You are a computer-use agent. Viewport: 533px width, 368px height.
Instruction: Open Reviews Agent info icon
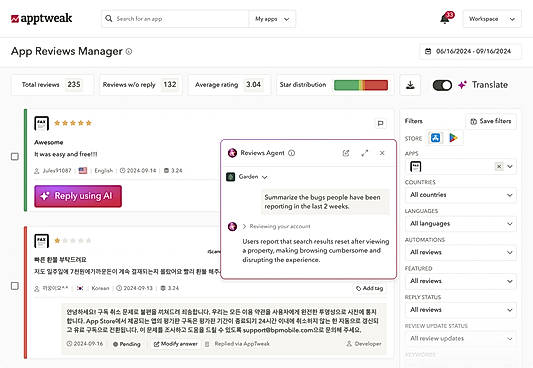tap(291, 153)
